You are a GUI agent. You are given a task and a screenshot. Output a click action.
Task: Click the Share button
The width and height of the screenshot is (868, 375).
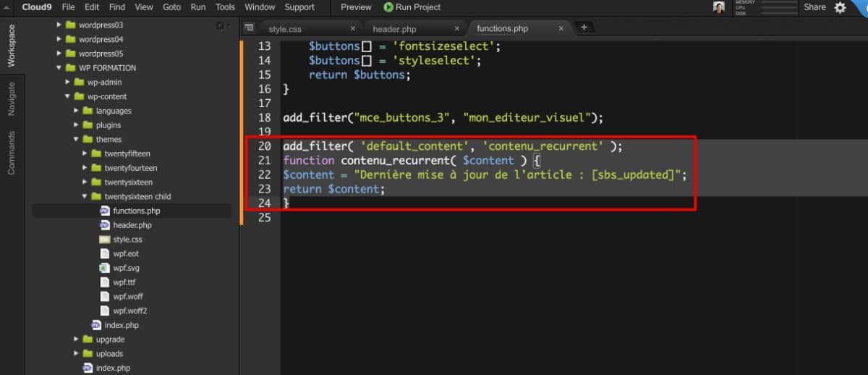(x=814, y=7)
